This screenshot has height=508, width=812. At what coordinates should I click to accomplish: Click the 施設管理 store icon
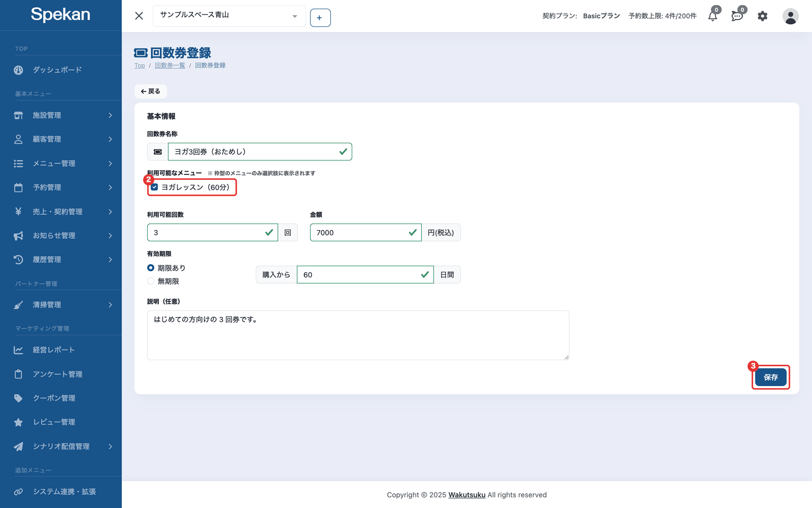tap(18, 115)
